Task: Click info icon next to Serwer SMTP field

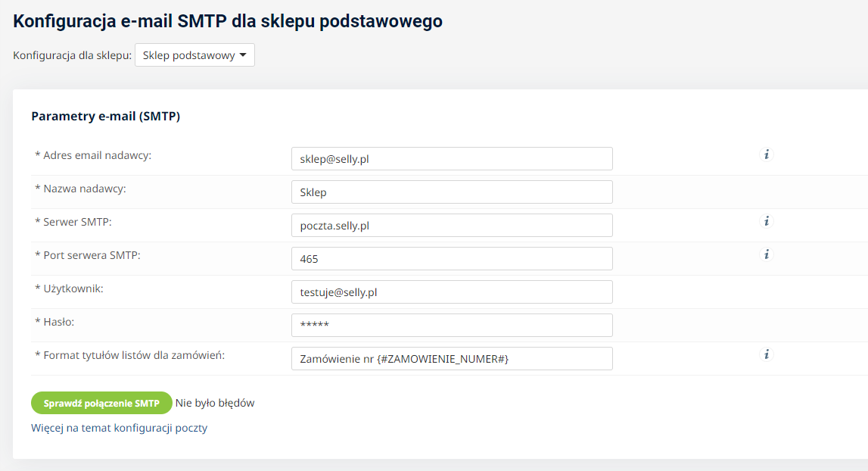Action: (x=766, y=221)
